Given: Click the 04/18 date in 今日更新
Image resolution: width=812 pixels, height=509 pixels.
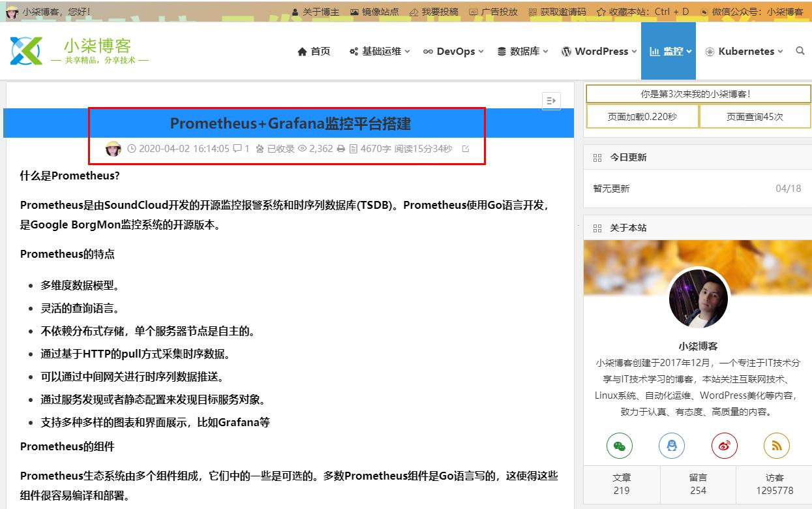Looking at the screenshot, I should (x=789, y=189).
